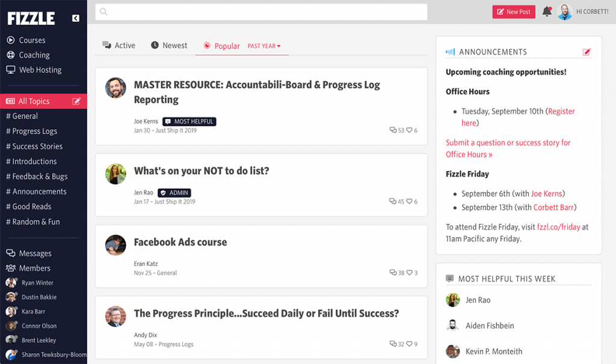Screen dimensions: 616x364
Task: Open the notifications bell
Action: 547,11
